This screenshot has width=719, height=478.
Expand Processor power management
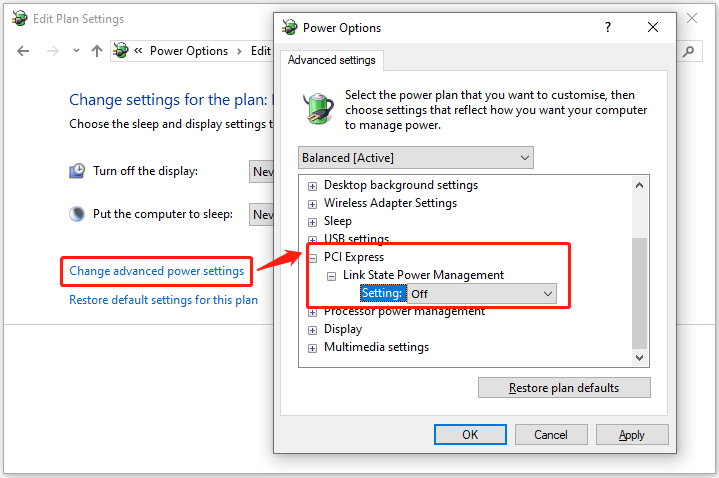coord(312,313)
